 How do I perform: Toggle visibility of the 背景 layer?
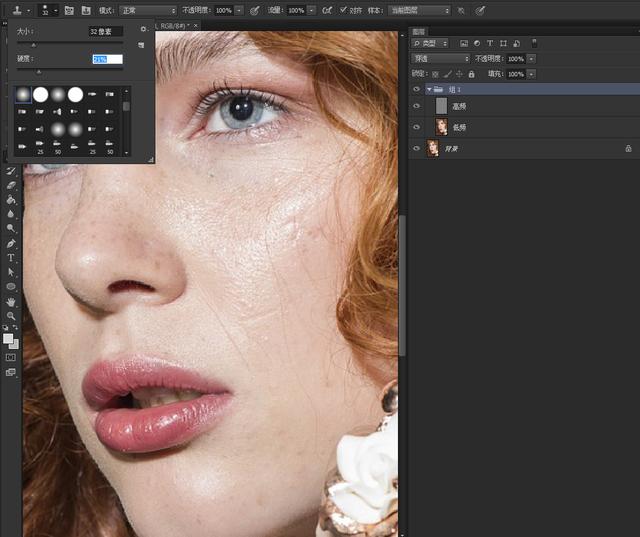pos(417,148)
